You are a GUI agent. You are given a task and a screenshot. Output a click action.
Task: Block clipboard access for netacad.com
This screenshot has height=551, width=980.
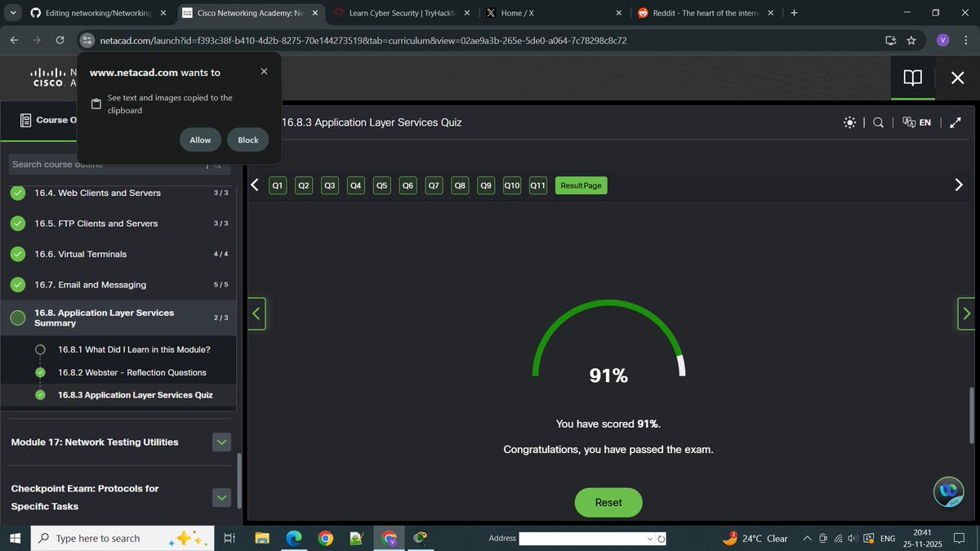pyautogui.click(x=248, y=140)
